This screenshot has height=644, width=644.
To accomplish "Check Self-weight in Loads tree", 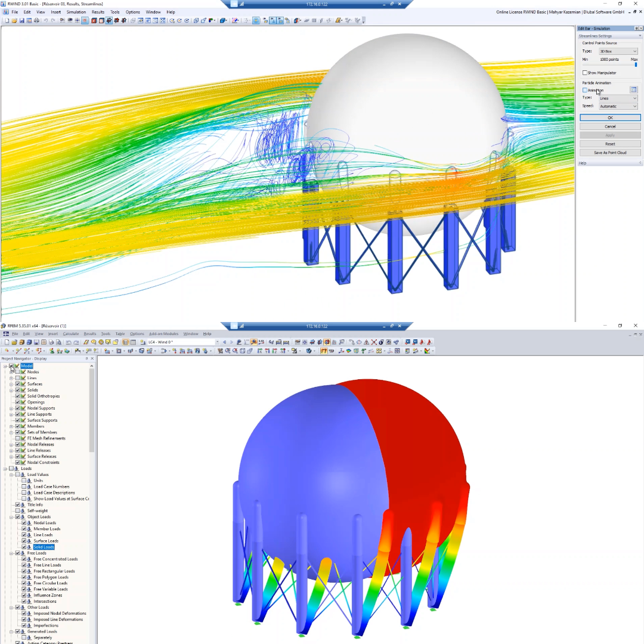I will pos(18,510).
